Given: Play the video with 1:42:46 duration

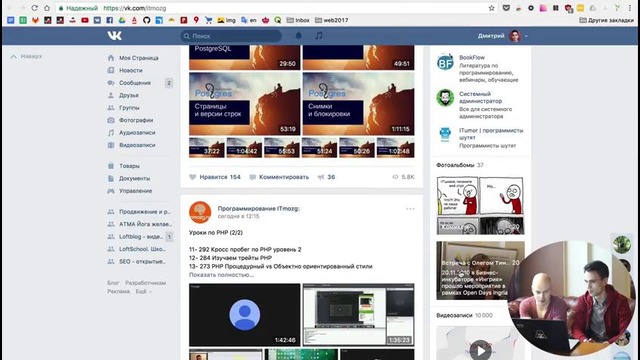Looking at the screenshot, I should [x=244, y=315].
